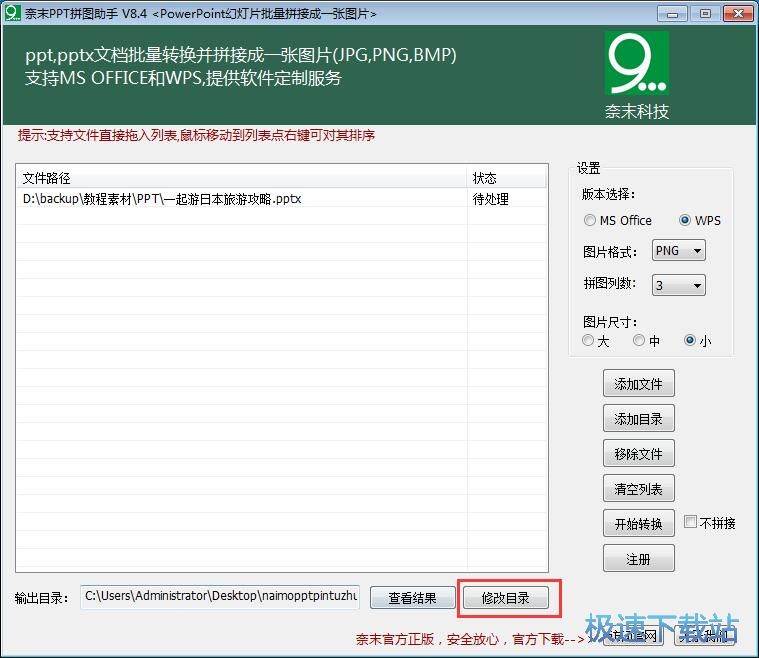Click the 输出目录 path field
759x658 pixels.
tap(220, 597)
